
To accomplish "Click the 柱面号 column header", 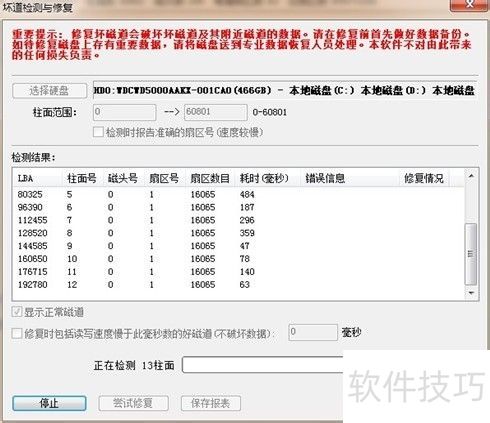I will pyautogui.click(x=82, y=178).
